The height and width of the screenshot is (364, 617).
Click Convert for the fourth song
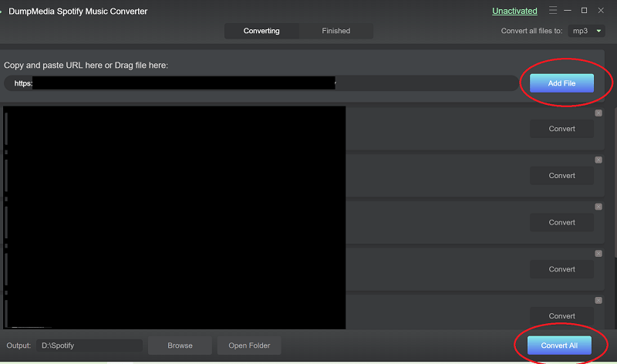coord(561,269)
